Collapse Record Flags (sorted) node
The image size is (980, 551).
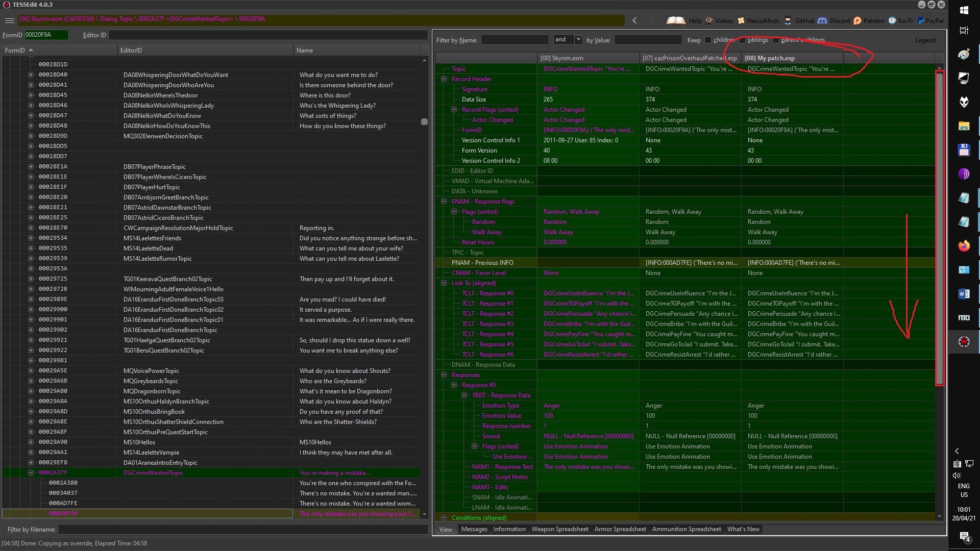454,110
